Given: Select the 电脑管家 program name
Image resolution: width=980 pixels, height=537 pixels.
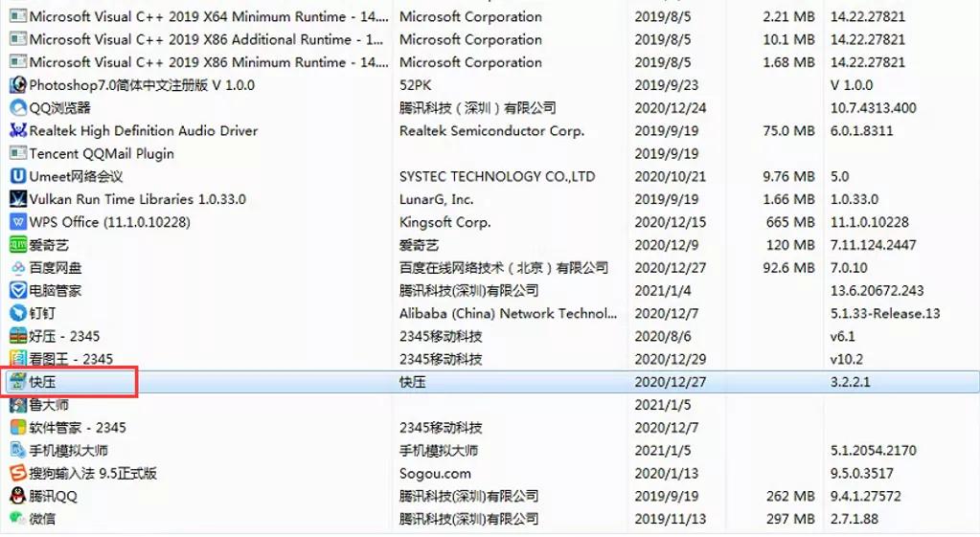Looking at the screenshot, I should 56,290.
